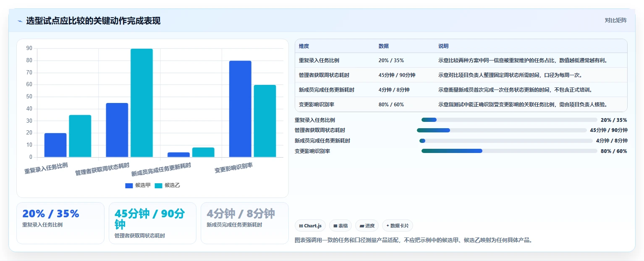Select the 进度 tag chip

(x=367, y=226)
